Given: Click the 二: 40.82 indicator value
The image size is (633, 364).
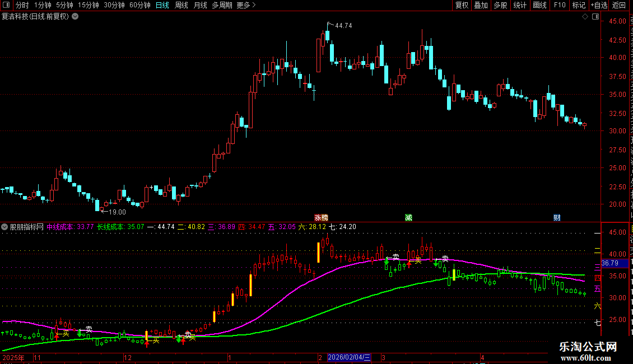Looking at the screenshot, I should click(192, 227).
